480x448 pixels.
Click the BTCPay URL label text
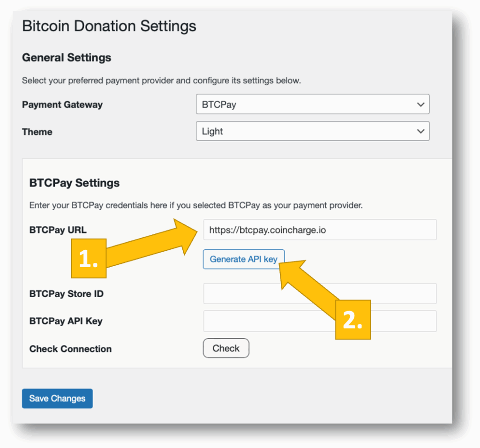click(58, 230)
